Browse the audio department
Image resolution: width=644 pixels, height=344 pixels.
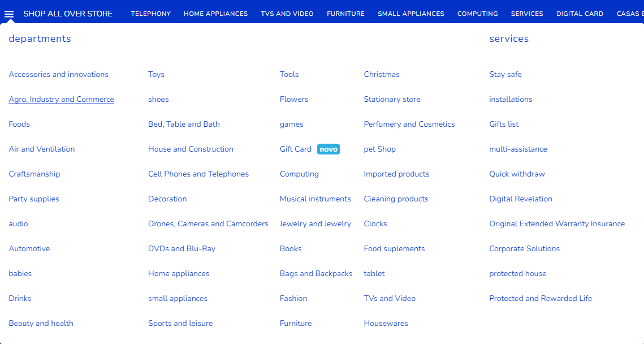(19, 224)
